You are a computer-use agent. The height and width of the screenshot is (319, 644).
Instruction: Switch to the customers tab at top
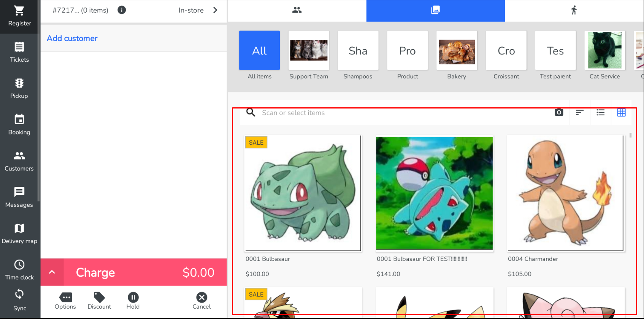click(297, 10)
